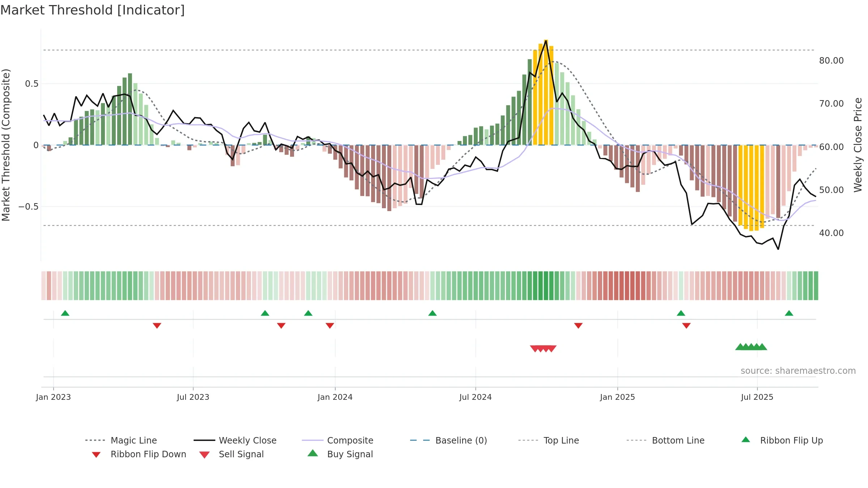Toggle the Ribbon Flip Up legend entry
Viewport: 868px width, 488px height.
click(782, 440)
